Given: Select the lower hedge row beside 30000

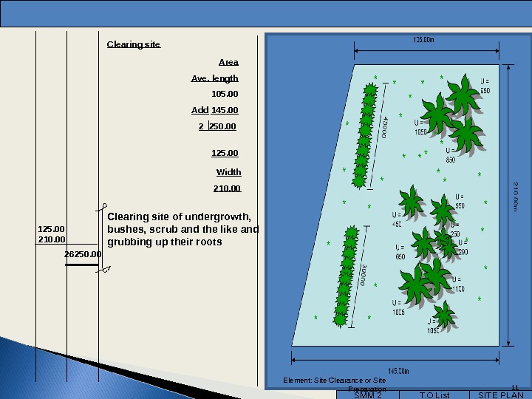Looking at the screenshot, I should (x=346, y=276).
